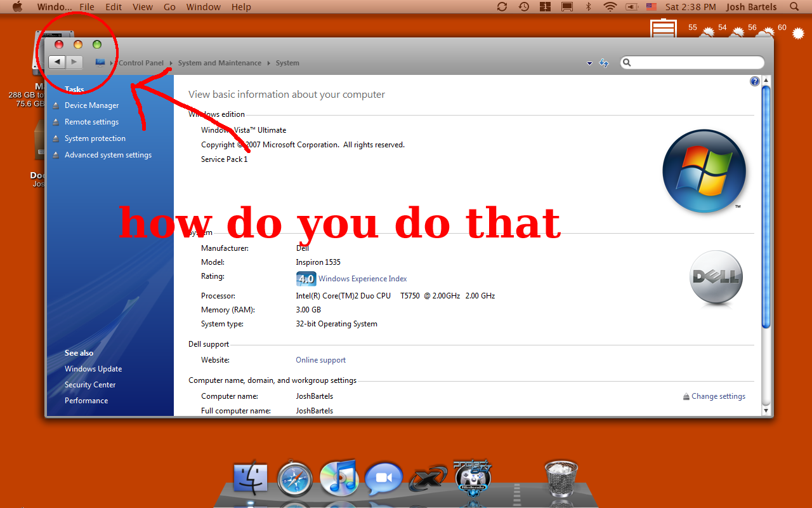Click the battery charging icon
Viewport: 812px width, 508px height.
632,6
